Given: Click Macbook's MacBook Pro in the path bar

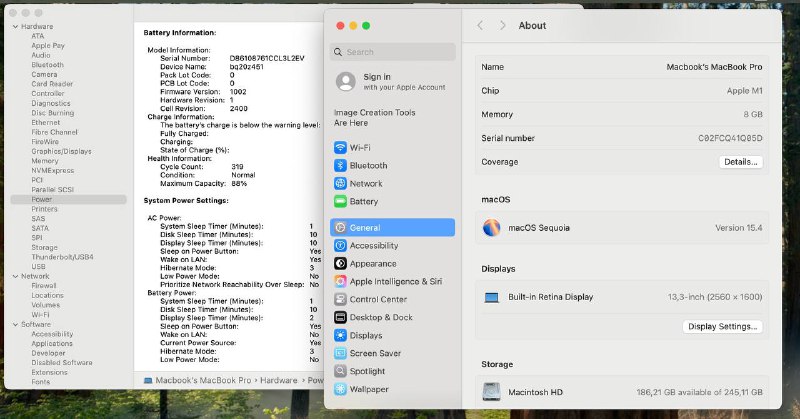Looking at the screenshot, I should coord(203,380).
